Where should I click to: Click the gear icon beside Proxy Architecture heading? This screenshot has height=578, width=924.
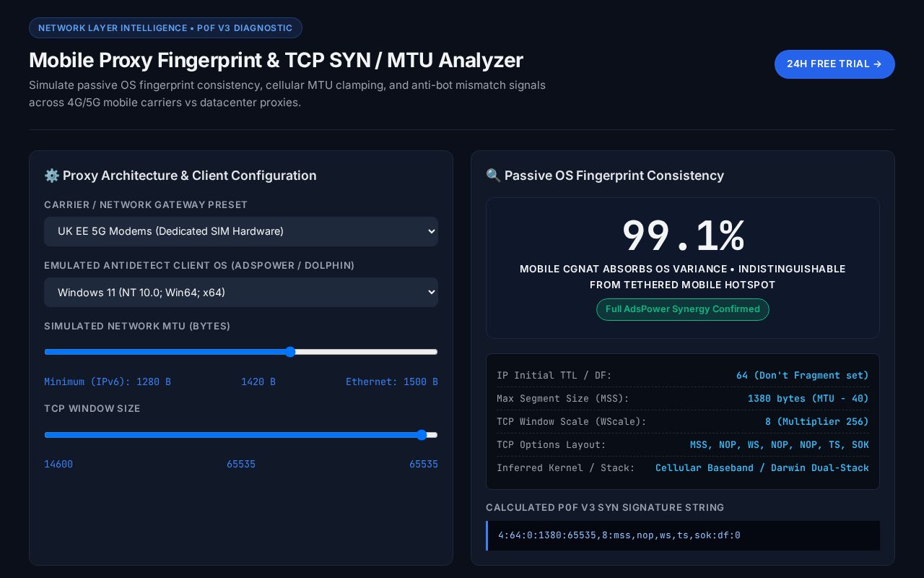pyautogui.click(x=51, y=176)
